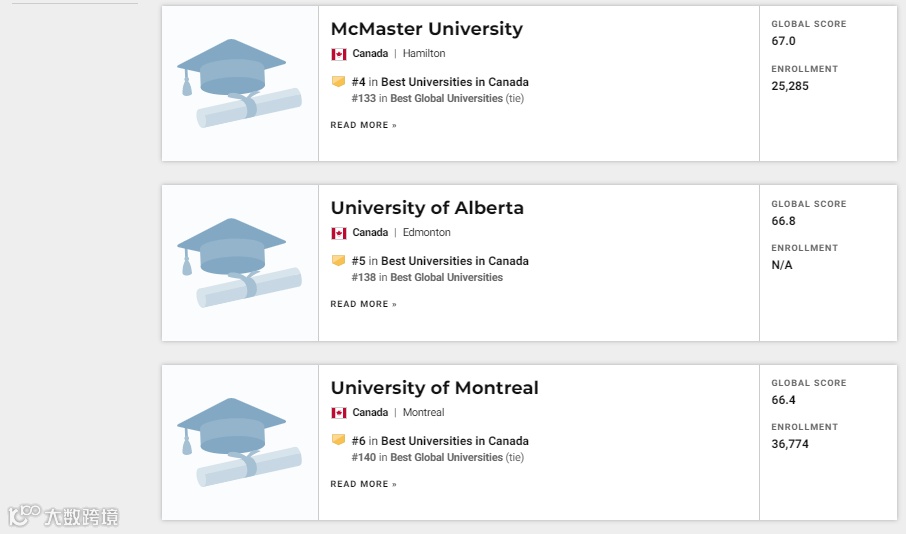Click the gold badge icon beside #6 ranking
Image resolution: width=906 pixels, height=534 pixels.
pos(338,441)
